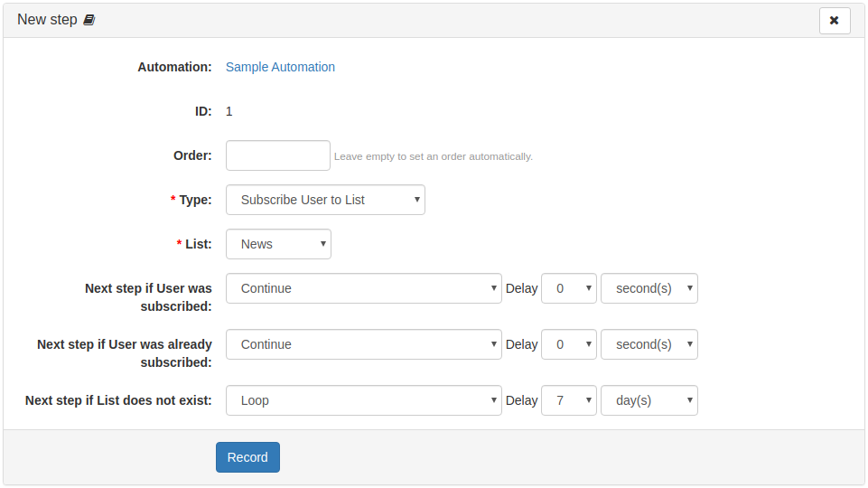Click the 'List:' required field label
The image size is (868, 488).
tap(194, 244)
